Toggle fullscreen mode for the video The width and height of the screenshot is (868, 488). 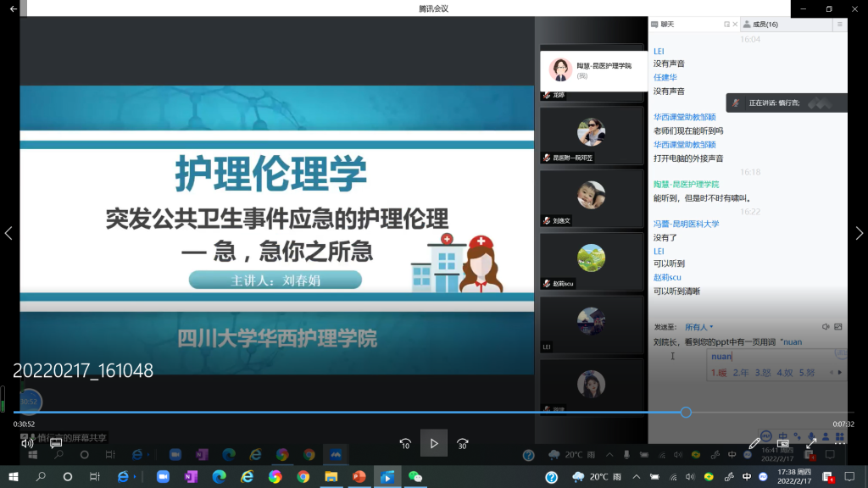(811, 443)
